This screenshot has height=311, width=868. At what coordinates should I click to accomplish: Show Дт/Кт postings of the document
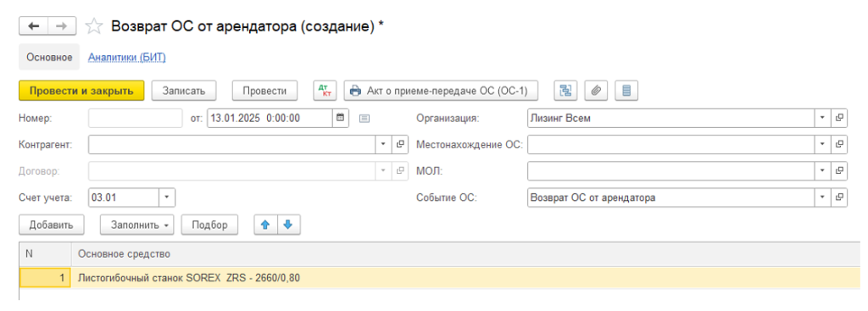point(325,91)
